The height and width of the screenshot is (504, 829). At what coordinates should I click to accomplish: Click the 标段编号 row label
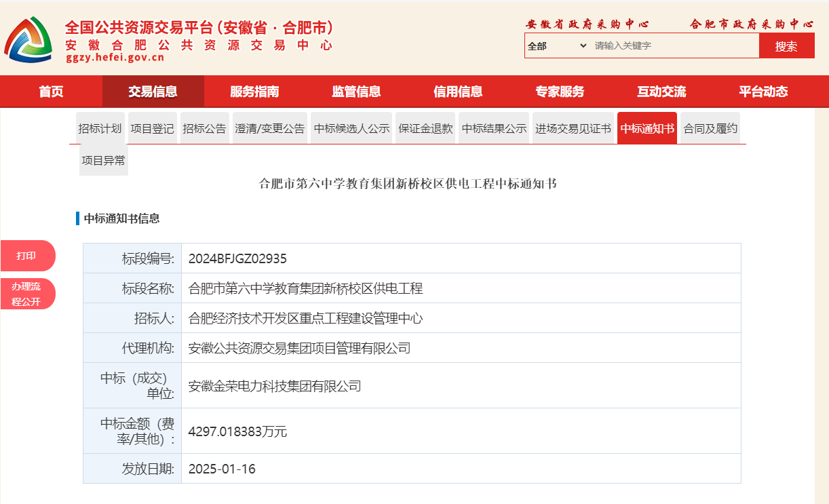(148, 258)
